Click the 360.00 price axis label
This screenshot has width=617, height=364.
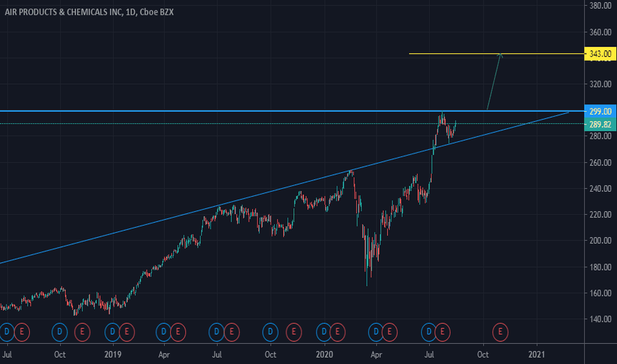600,32
